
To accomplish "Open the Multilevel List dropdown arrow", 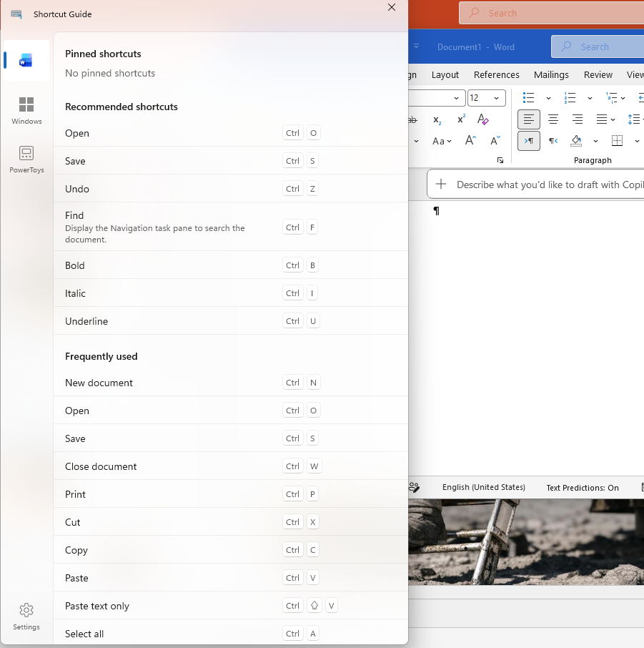I will (623, 98).
